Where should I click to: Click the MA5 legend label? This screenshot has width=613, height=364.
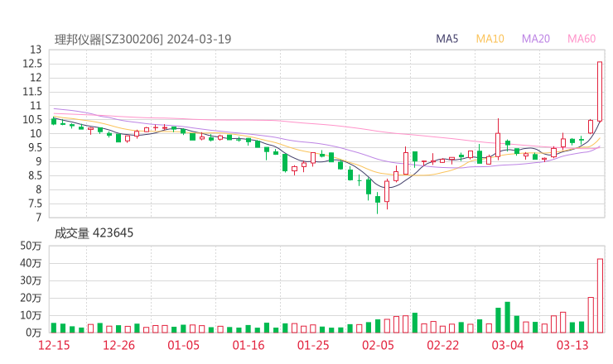(x=446, y=39)
